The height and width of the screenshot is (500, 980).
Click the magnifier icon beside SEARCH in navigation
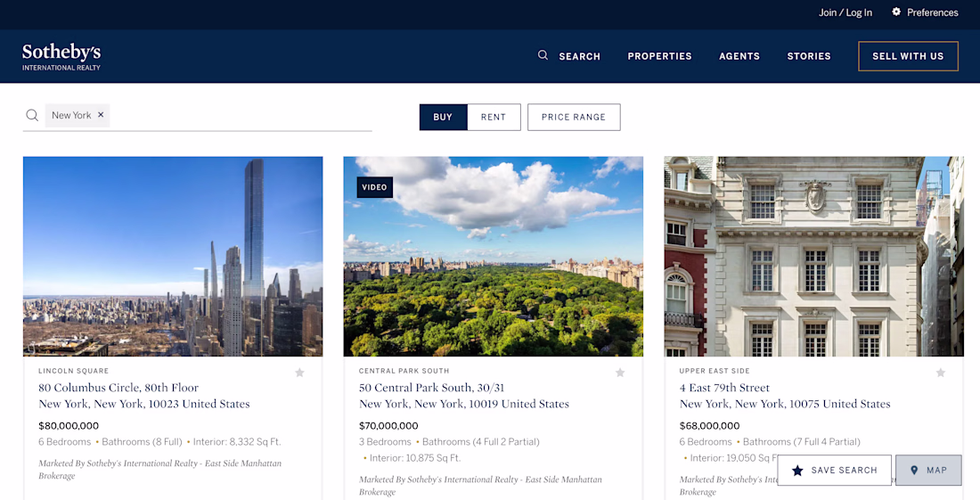[x=543, y=55]
